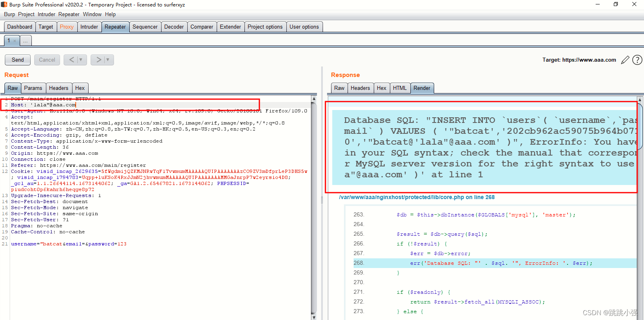Image resolution: width=644 pixels, height=320 pixels.
Task: Open the Project options tab
Action: click(x=265, y=27)
